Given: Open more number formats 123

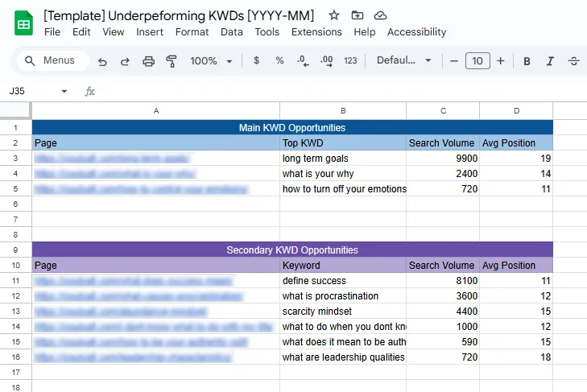Looking at the screenshot, I should click(x=350, y=60).
